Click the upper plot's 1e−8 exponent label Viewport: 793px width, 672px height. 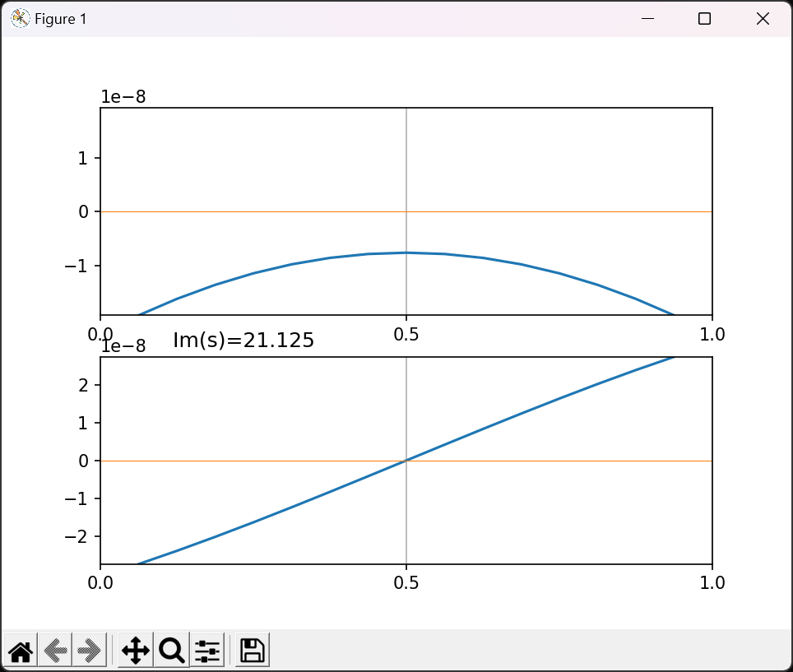tap(123, 96)
